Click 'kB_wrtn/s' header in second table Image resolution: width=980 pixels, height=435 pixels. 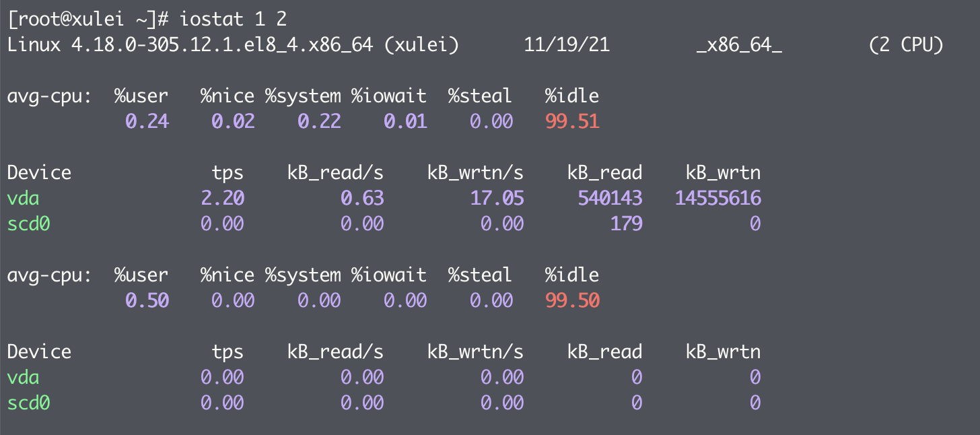pyautogui.click(x=475, y=353)
